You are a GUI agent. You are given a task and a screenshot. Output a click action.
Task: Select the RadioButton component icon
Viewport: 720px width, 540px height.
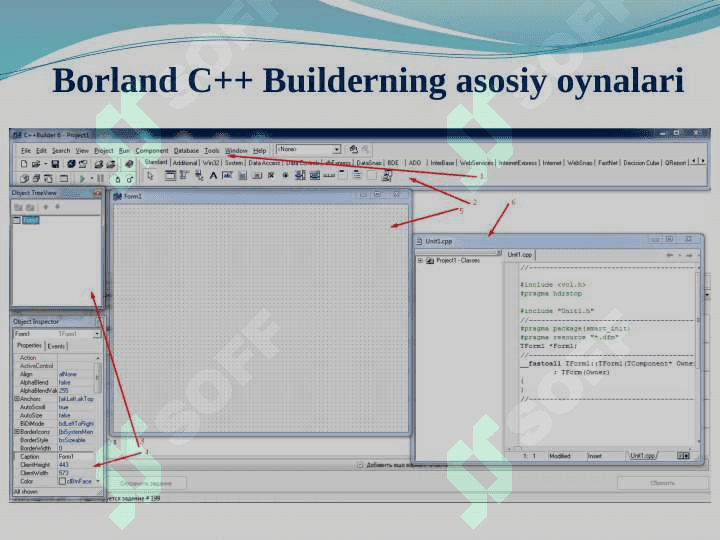pos(286,175)
